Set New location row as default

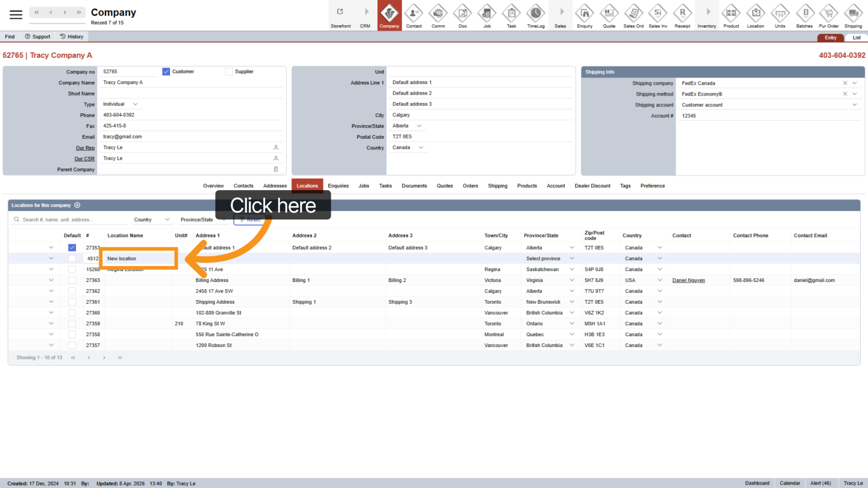pos(72,259)
